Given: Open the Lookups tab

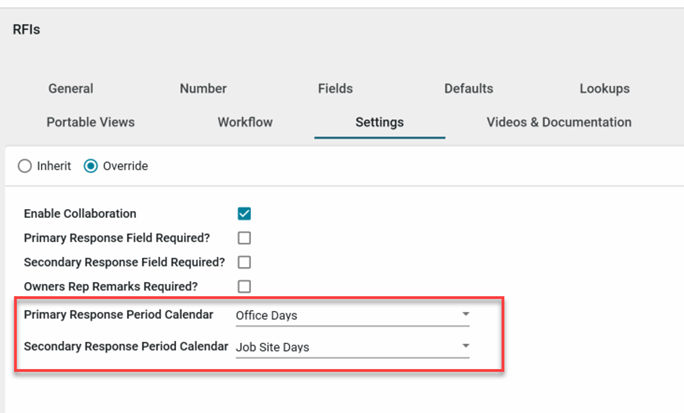Looking at the screenshot, I should click(x=604, y=88).
